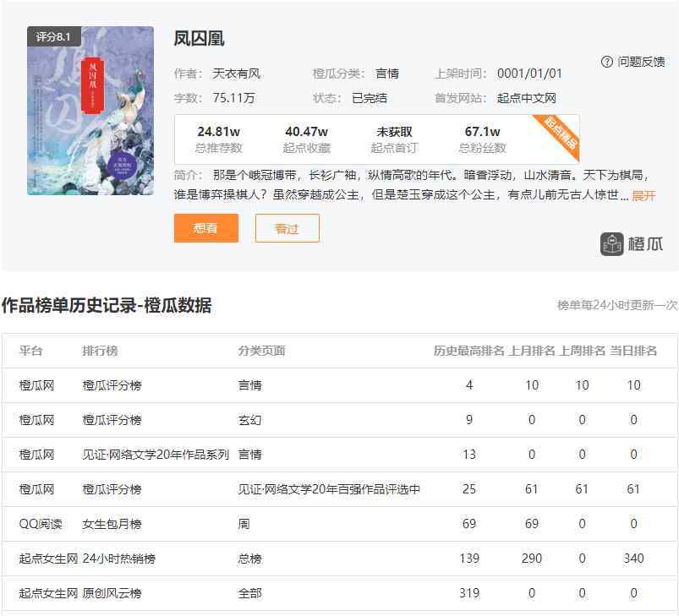Click last month rank 290
The image size is (679, 616).
532,559
